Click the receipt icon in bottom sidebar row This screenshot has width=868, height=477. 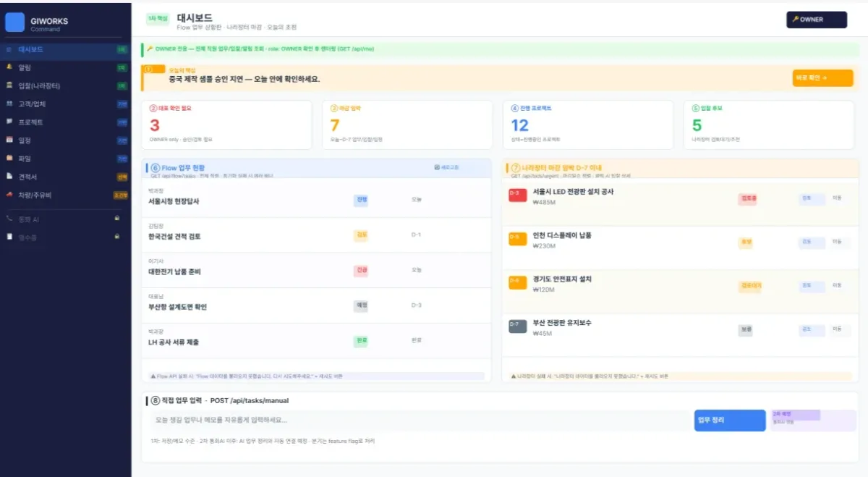9,236
